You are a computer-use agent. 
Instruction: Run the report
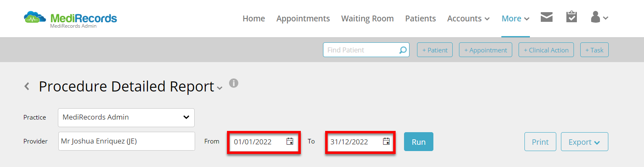click(x=419, y=142)
